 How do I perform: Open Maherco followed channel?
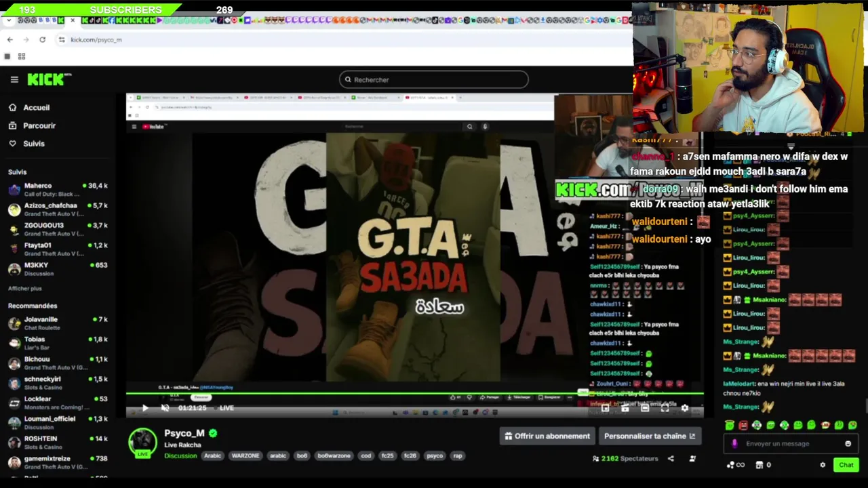(x=58, y=189)
